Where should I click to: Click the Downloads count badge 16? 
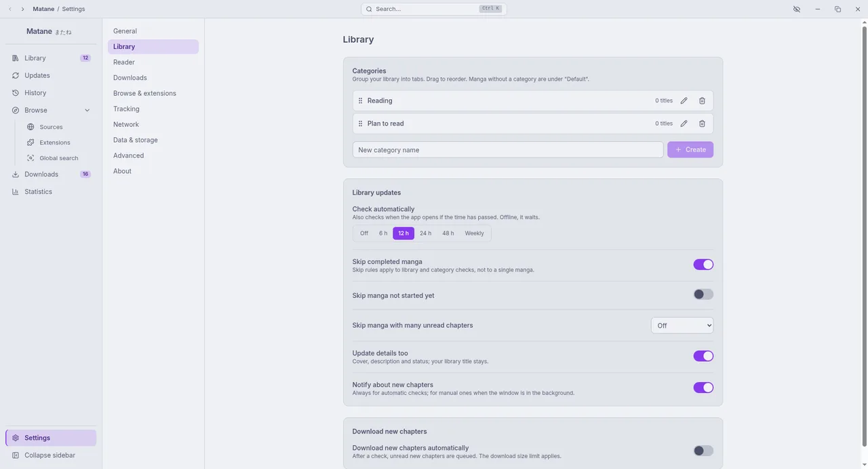85,174
